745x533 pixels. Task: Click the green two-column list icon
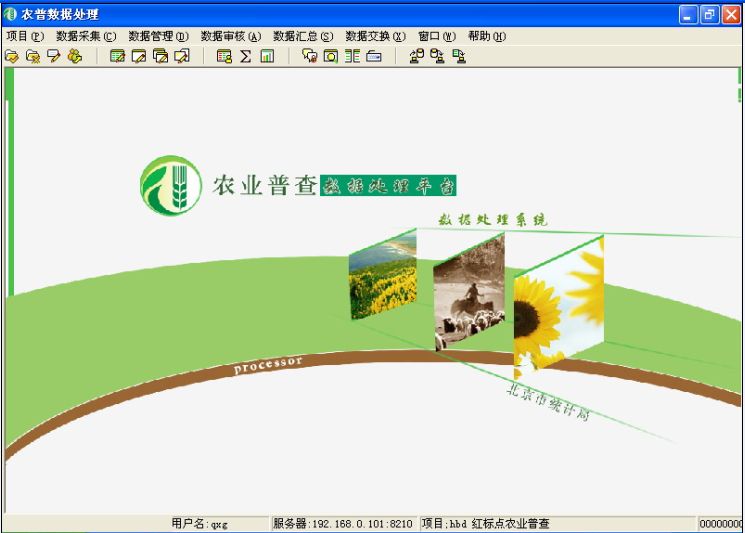pyautogui.click(x=352, y=57)
